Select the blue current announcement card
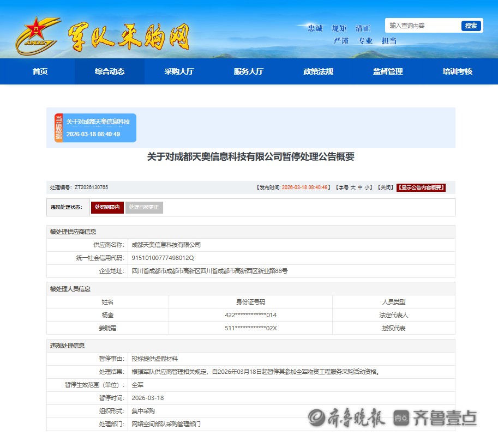Image resolution: width=498 pixels, height=448 pixels. [x=99, y=128]
